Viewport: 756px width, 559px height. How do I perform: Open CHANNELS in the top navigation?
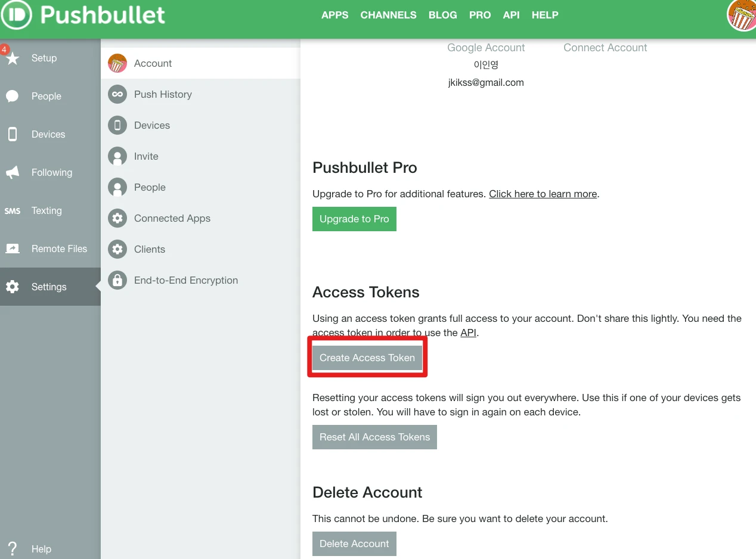388,15
